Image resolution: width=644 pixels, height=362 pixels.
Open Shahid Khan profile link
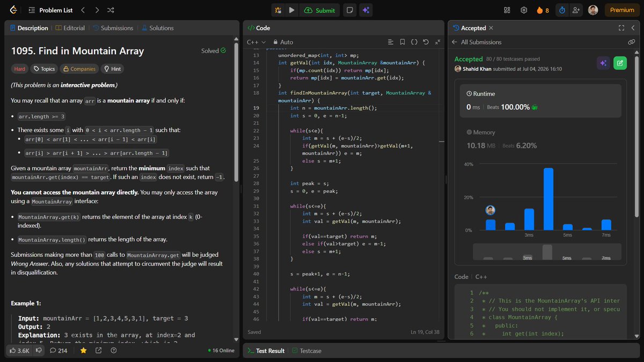point(477,69)
